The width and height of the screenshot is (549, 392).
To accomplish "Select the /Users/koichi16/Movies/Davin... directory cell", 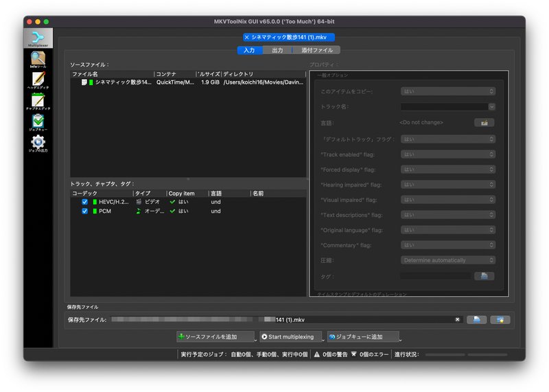I will 264,82.
